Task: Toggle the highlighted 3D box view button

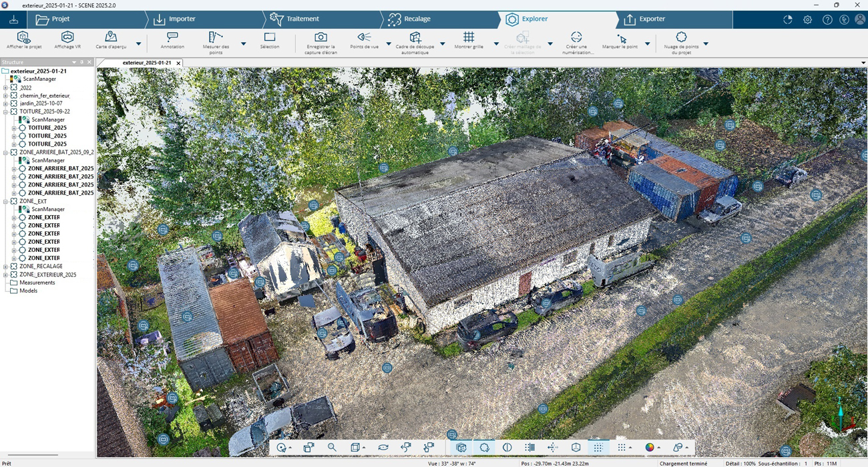Action: coord(461,448)
